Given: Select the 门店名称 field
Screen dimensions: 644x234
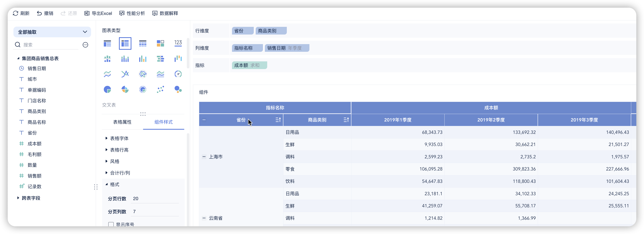Looking at the screenshot, I should click(x=37, y=101).
